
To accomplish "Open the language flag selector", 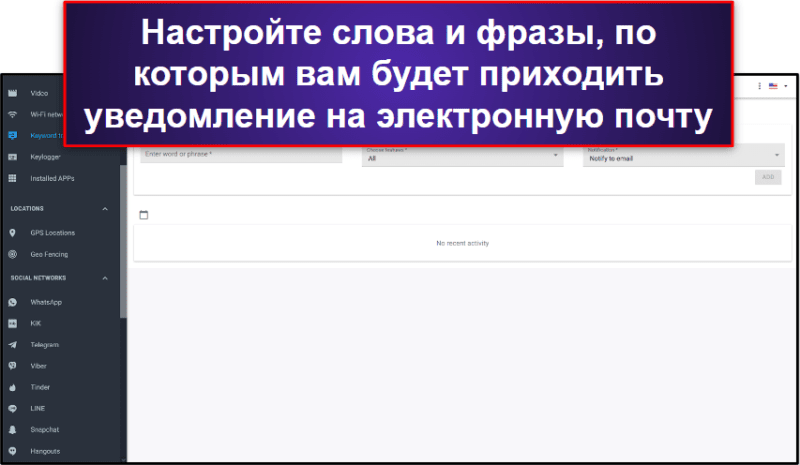I will 778,86.
